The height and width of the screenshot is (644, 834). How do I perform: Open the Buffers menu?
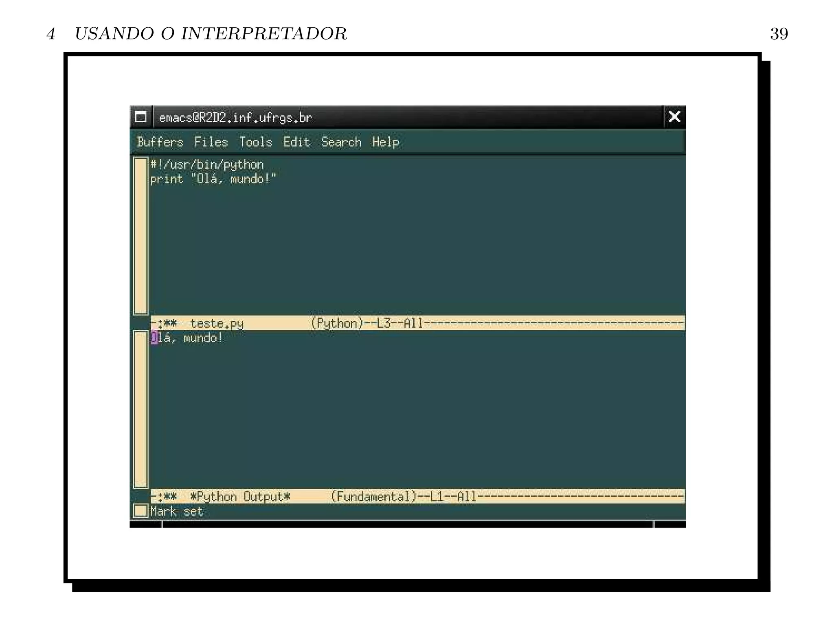click(x=160, y=142)
